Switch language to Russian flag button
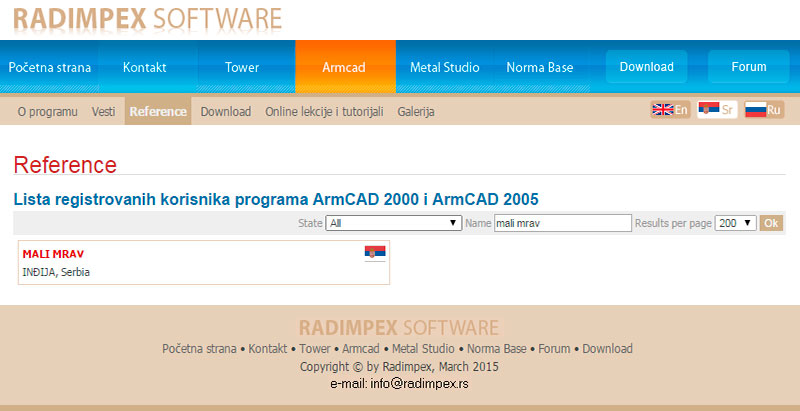 (764, 110)
